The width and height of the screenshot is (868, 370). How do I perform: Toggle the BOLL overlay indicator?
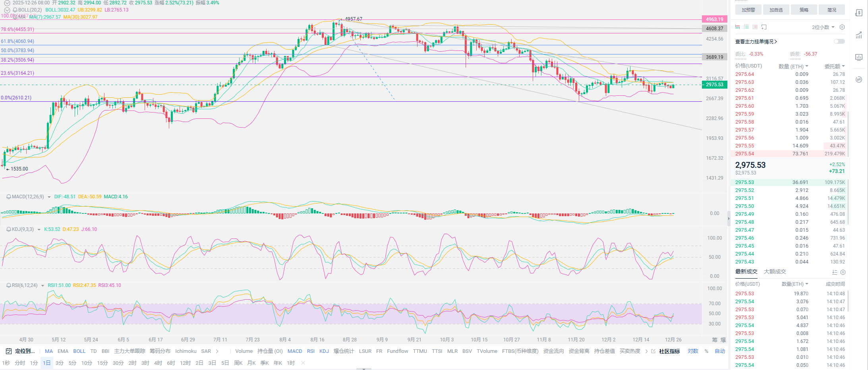79,351
